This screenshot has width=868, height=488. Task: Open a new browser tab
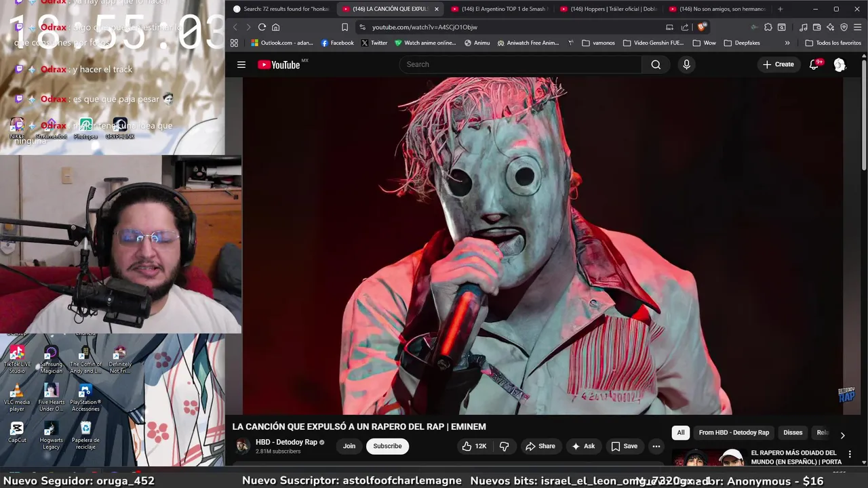(780, 9)
